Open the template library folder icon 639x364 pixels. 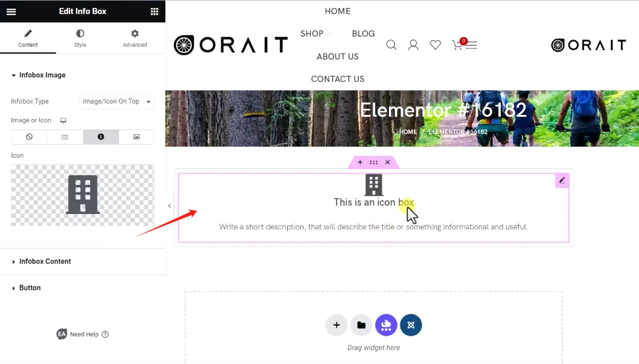(361, 325)
